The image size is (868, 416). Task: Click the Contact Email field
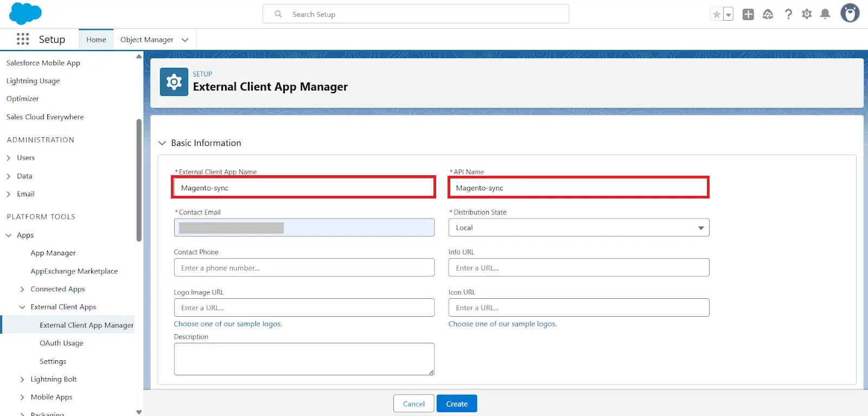click(x=304, y=227)
